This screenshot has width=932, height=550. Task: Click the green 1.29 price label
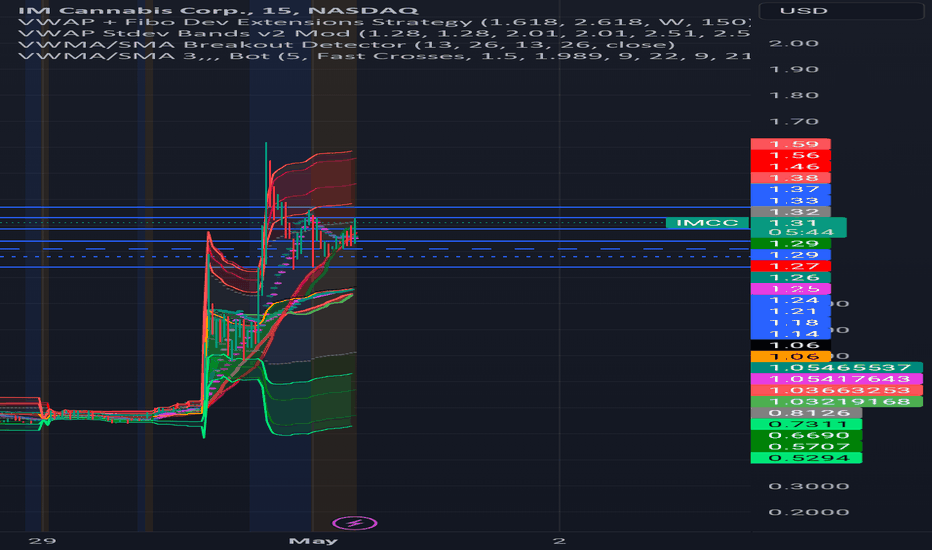[x=791, y=243]
